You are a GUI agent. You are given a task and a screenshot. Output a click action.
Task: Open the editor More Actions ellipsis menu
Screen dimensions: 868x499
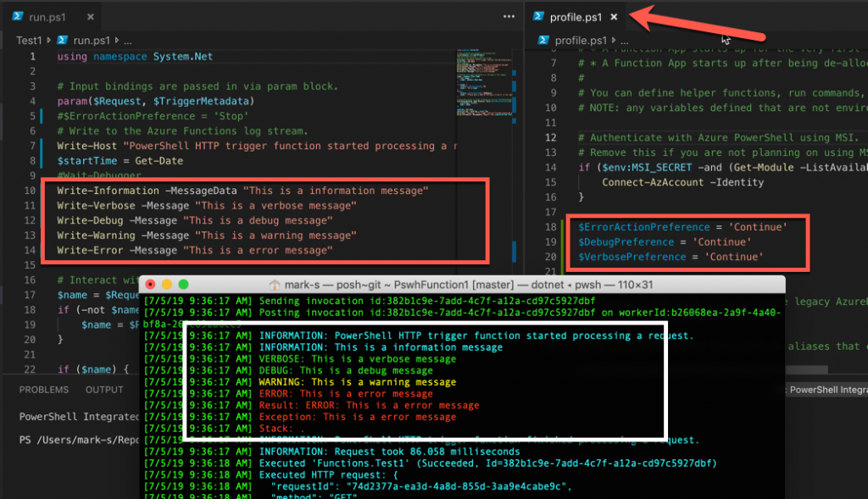point(509,17)
